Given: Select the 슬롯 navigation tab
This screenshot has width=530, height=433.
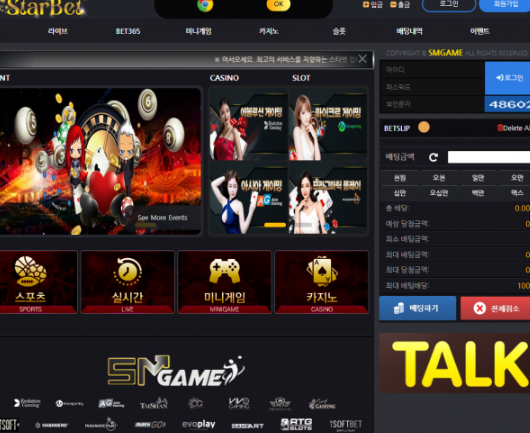Looking at the screenshot, I should (339, 31).
